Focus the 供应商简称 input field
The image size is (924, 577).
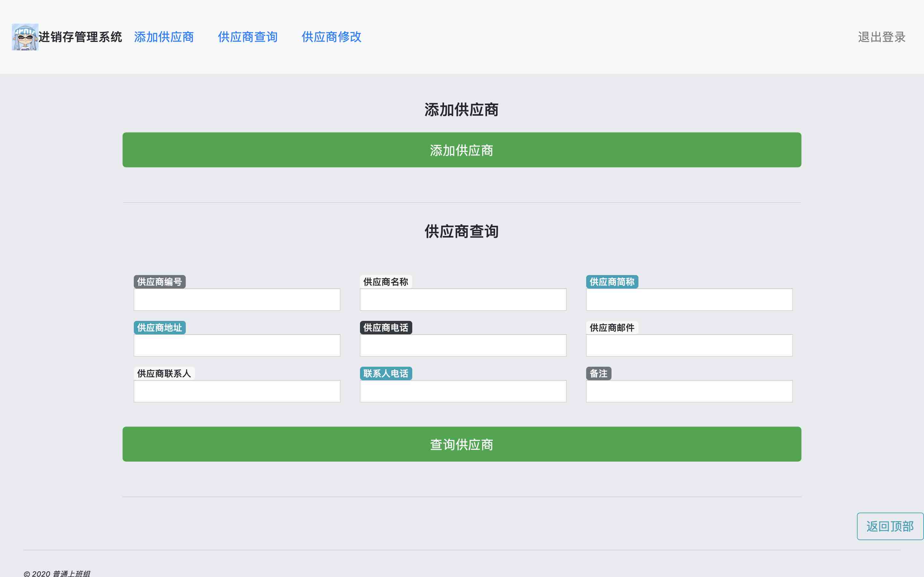tap(689, 300)
